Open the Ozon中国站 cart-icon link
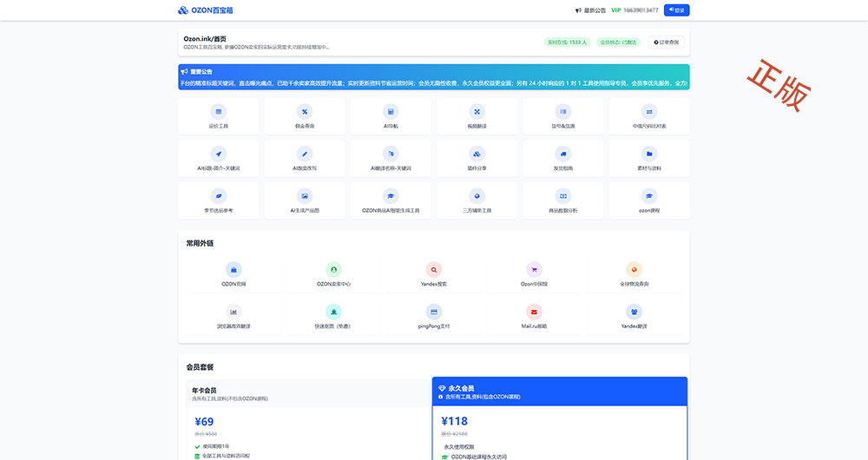This screenshot has height=460, width=868. click(x=534, y=274)
